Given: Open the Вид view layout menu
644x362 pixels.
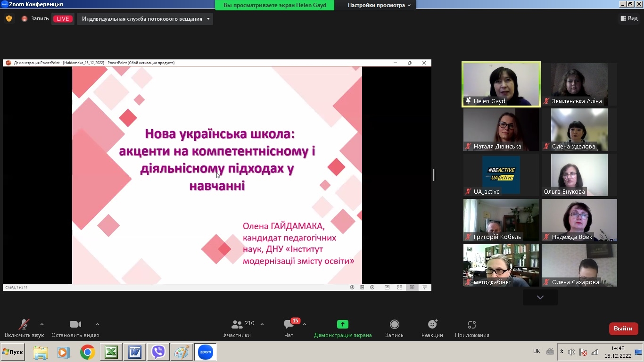Looking at the screenshot, I should (629, 19).
